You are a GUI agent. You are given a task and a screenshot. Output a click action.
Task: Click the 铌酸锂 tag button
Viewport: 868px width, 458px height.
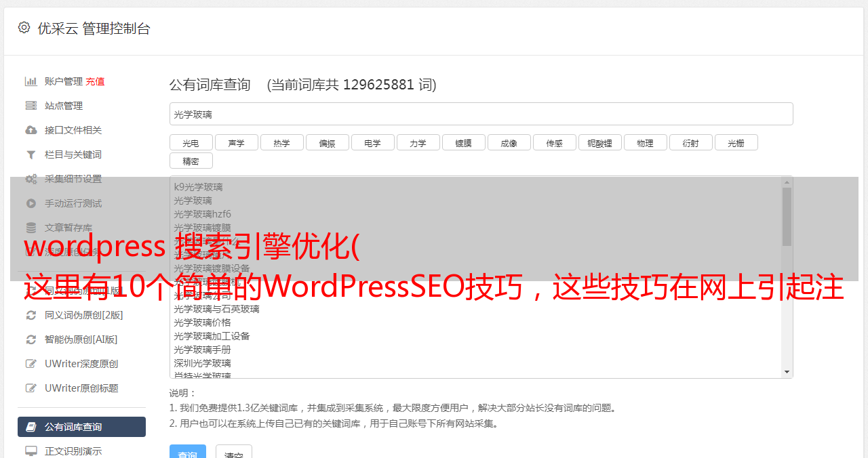pos(600,143)
